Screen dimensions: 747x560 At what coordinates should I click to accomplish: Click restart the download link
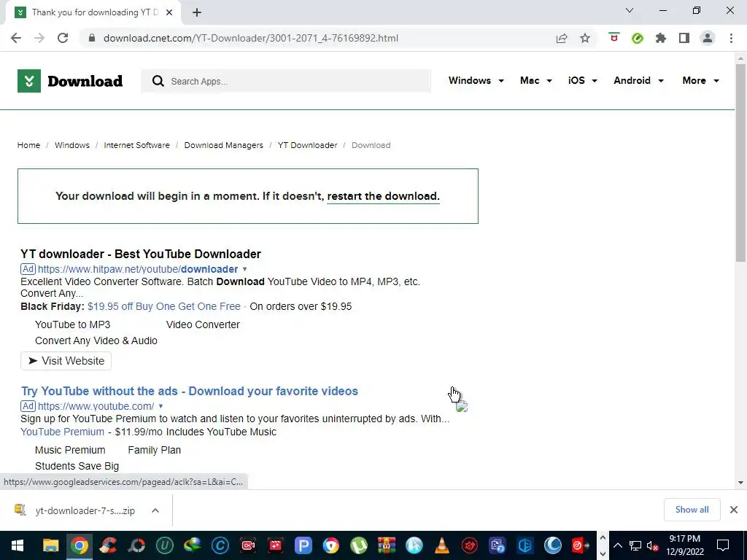click(x=383, y=196)
